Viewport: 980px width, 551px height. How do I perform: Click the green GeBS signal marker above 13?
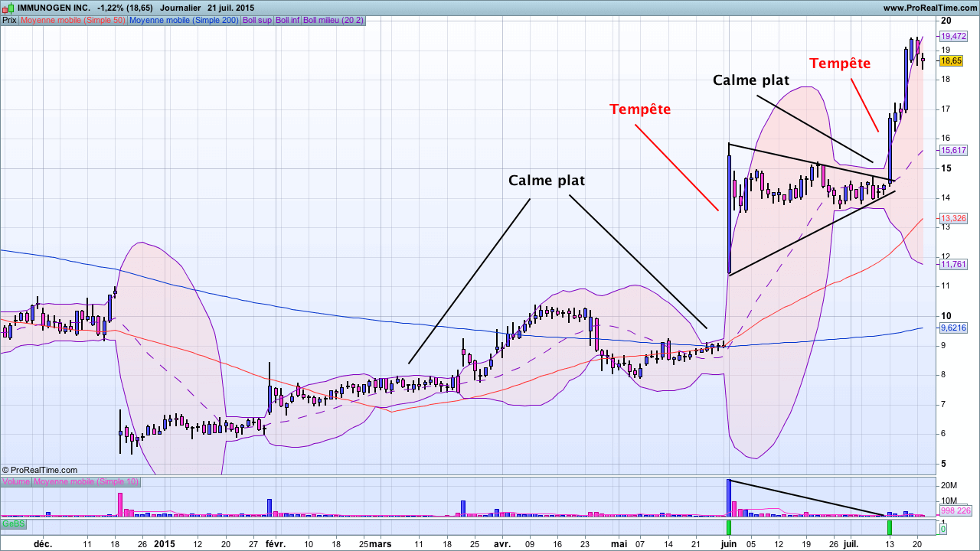890,527
